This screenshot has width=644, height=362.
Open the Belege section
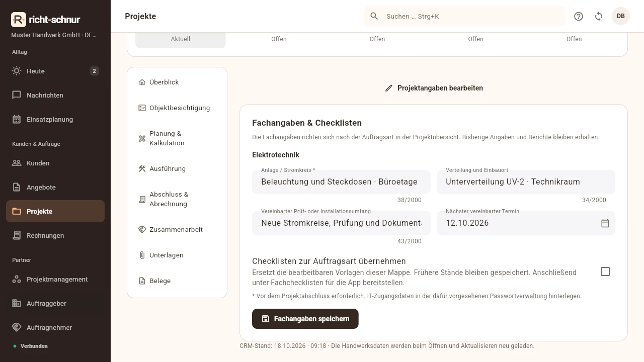coord(177,281)
